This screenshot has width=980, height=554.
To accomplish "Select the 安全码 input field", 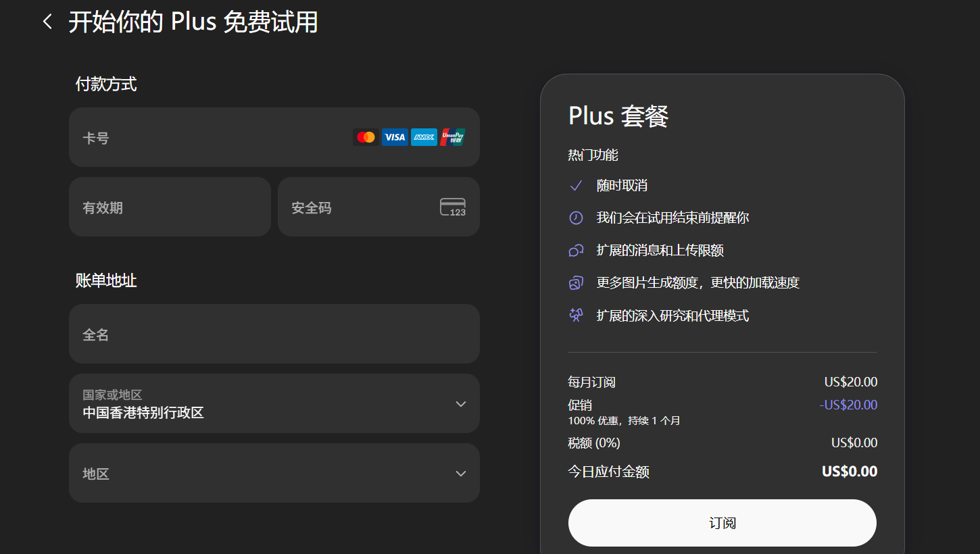I will coord(358,207).
